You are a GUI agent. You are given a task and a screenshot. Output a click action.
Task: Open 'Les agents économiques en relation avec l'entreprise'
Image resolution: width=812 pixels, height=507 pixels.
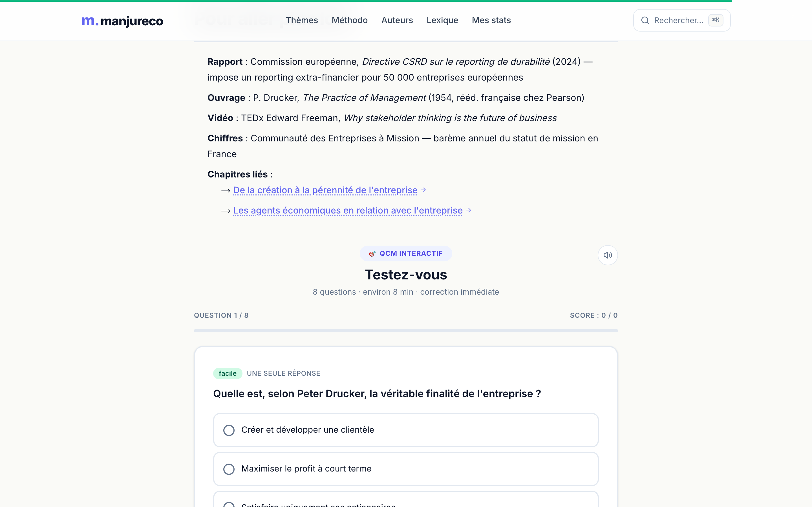(347, 210)
